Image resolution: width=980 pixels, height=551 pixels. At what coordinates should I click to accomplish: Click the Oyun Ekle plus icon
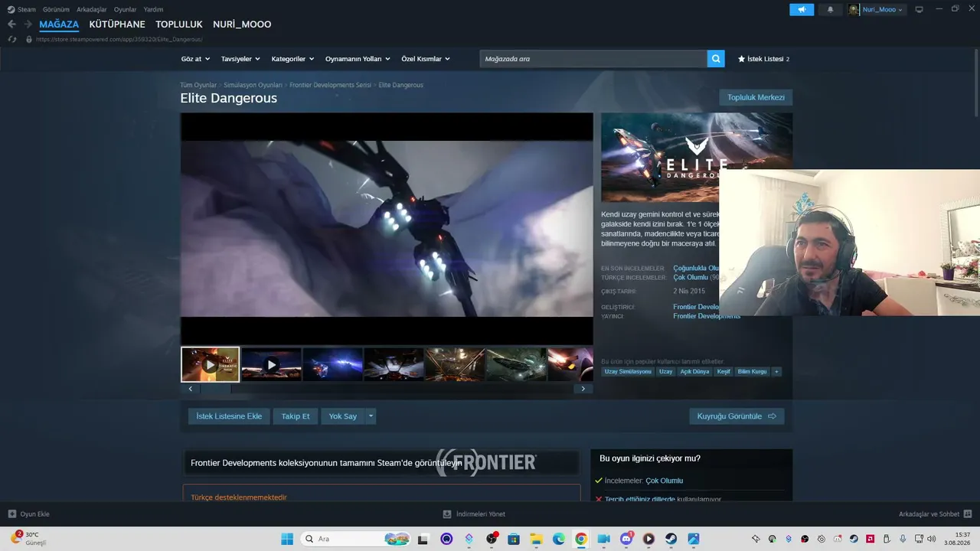click(12, 514)
